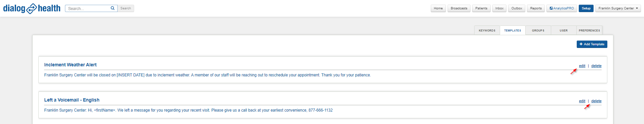644x124 pixels.
Task: Open the Home page
Action: coord(438,8)
